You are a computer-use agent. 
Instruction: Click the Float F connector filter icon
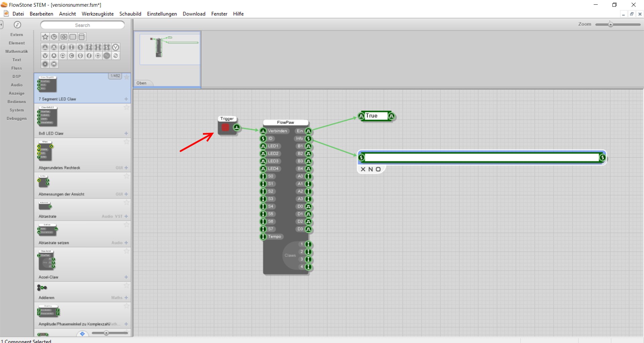(63, 47)
